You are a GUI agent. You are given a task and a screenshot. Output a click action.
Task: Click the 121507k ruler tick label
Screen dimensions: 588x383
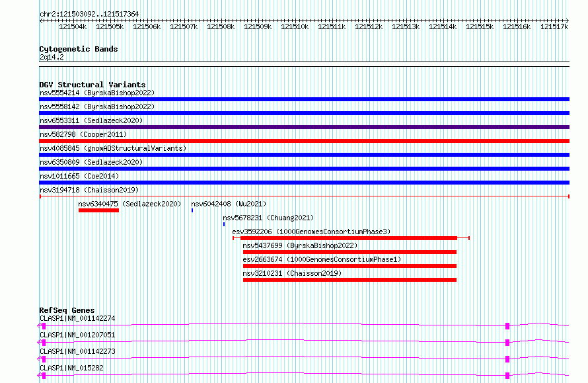click(184, 26)
